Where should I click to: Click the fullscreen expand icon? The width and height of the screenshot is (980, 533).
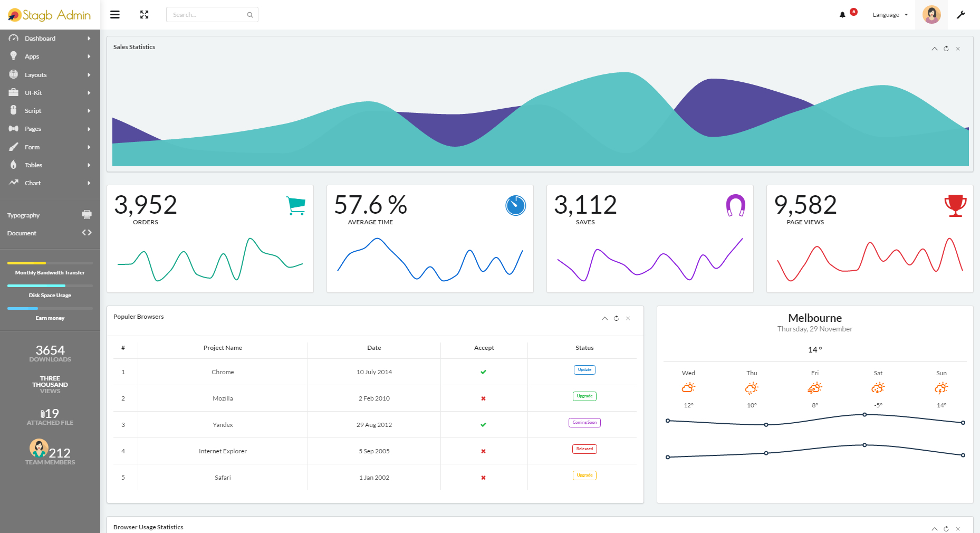[x=144, y=14]
